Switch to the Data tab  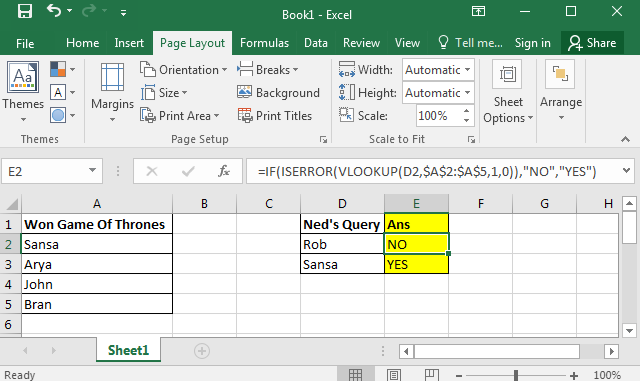click(316, 43)
